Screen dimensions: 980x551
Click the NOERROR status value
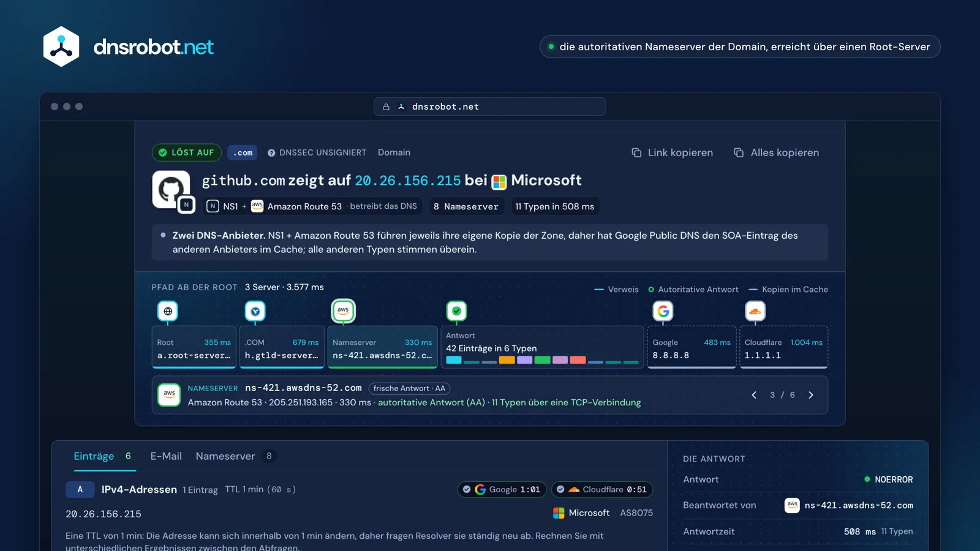[888, 479]
